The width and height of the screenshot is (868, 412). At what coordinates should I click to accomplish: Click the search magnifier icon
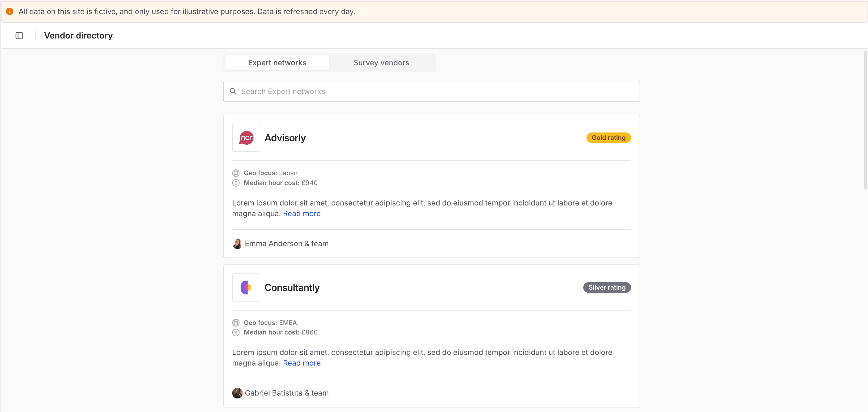coord(233,91)
